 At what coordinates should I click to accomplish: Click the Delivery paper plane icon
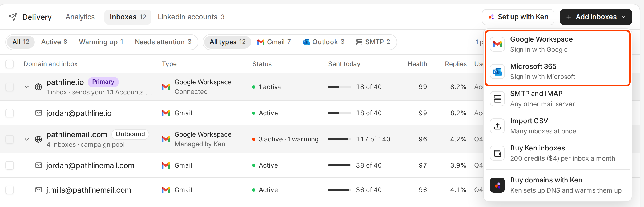tap(13, 17)
